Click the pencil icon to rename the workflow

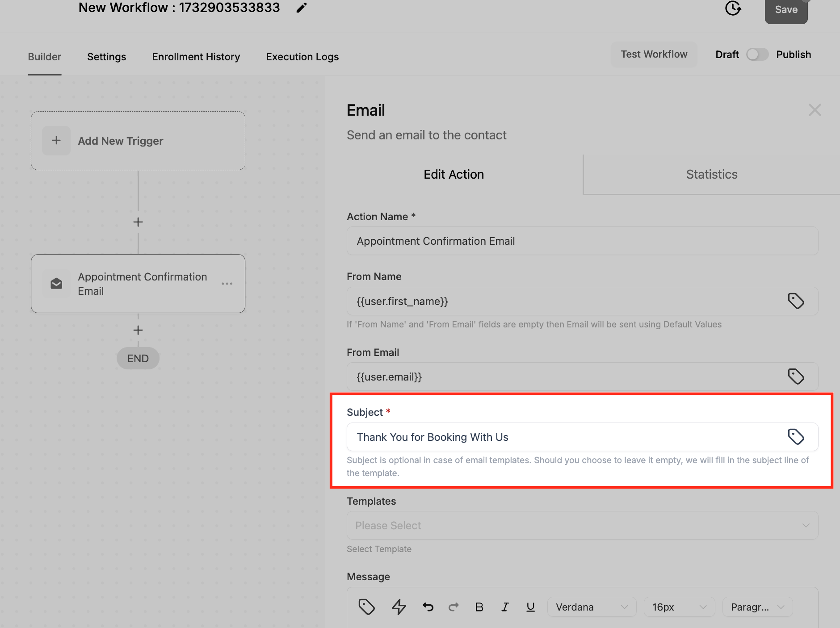(301, 8)
